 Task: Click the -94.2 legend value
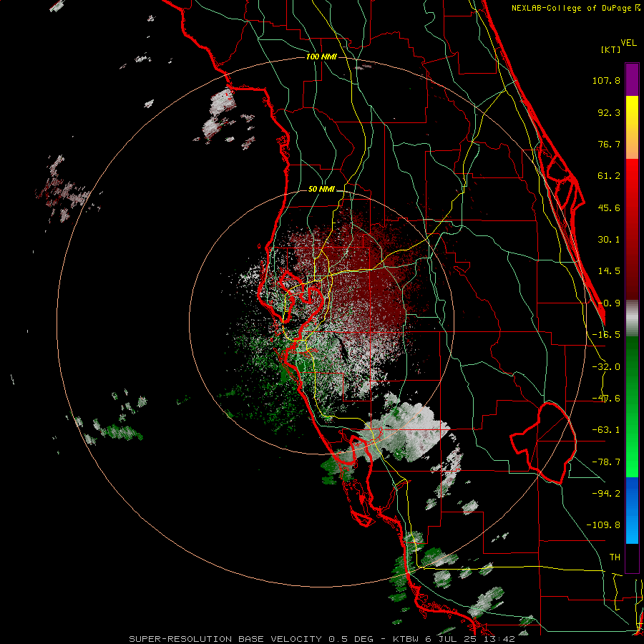pos(606,493)
